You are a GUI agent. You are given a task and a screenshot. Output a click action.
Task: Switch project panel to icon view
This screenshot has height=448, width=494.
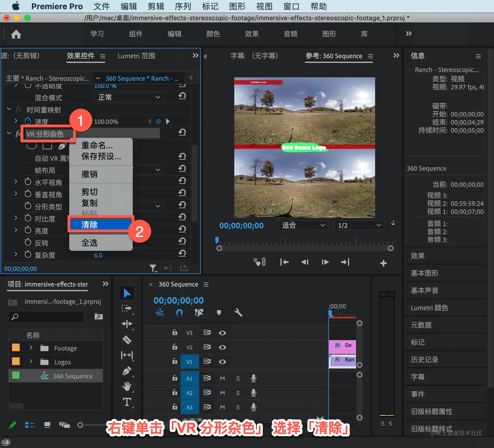pyautogui.click(x=47, y=425)
